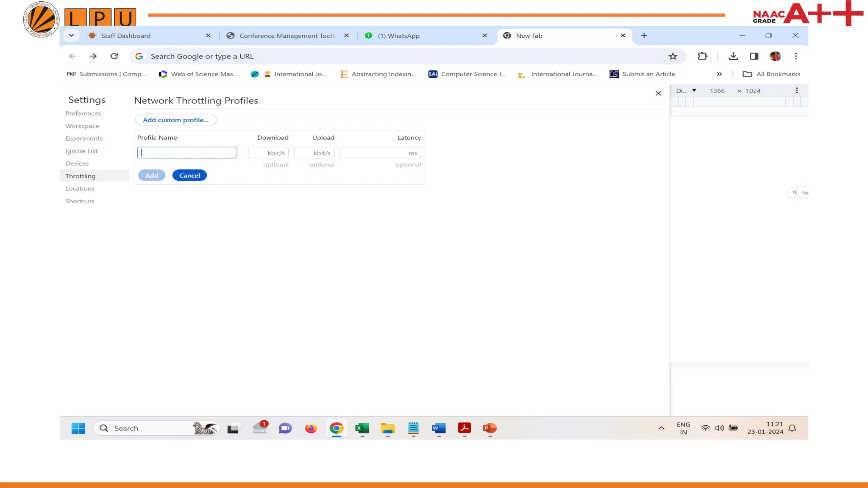Screen dimensions: 868x488
Task: Open the Devices settings section
Action: click(x=77, y=164)
